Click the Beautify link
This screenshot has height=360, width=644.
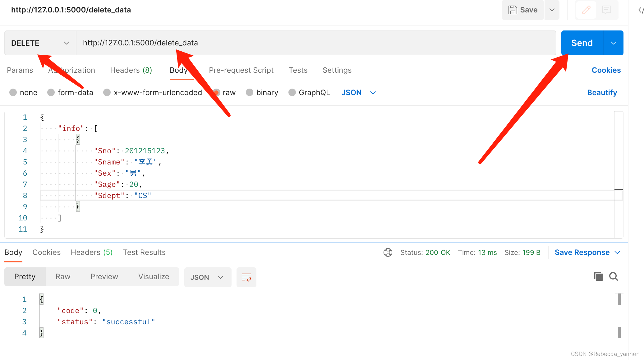coord(602,93)
